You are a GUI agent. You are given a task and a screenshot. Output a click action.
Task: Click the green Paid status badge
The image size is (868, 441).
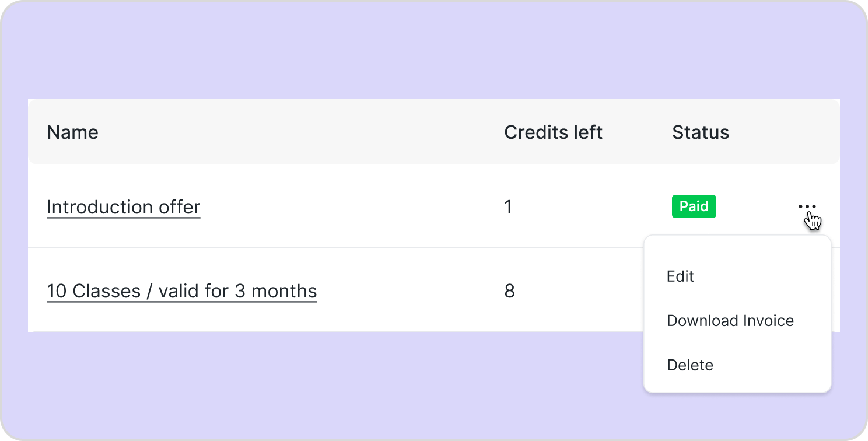pos(694,206)
